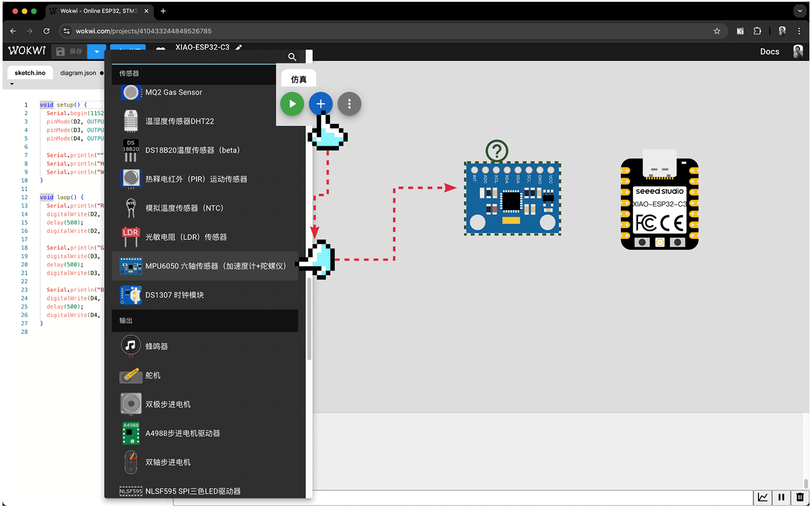Click the address bar URL
The width and height of the screenshot is (812, 507).
[x=143, y=31]
